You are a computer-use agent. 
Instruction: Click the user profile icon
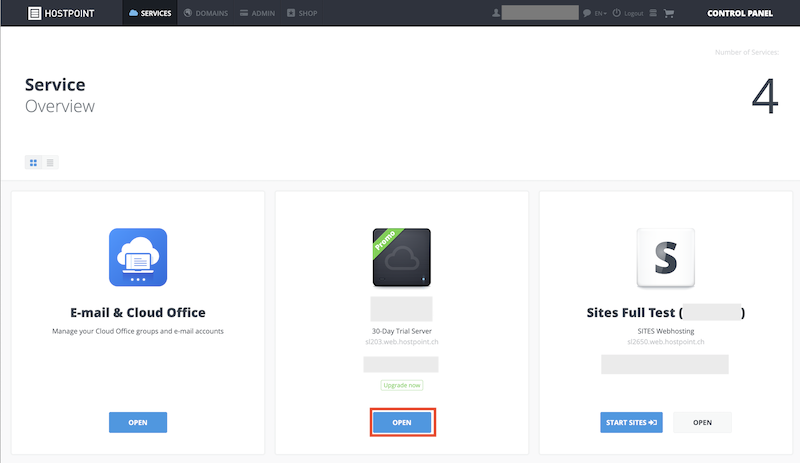point(495,13)
